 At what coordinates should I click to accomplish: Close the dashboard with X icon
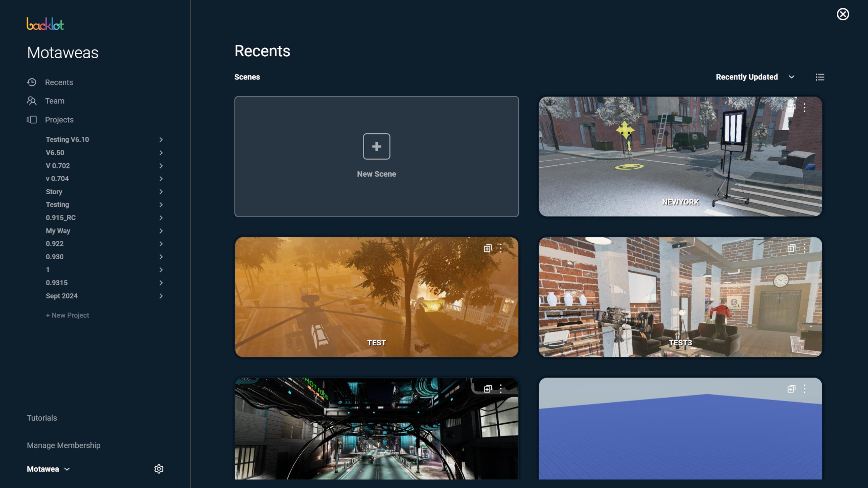coord(843,14)
